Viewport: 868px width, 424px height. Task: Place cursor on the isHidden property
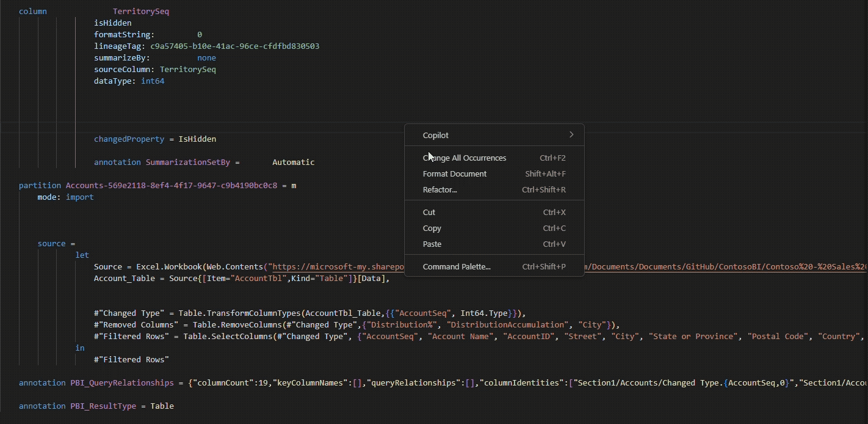coord(112,23)
